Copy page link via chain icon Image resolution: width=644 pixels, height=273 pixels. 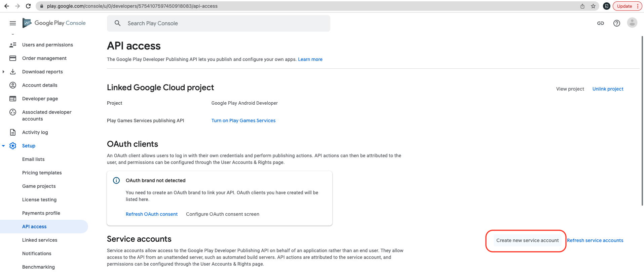[x=601, y=23]
